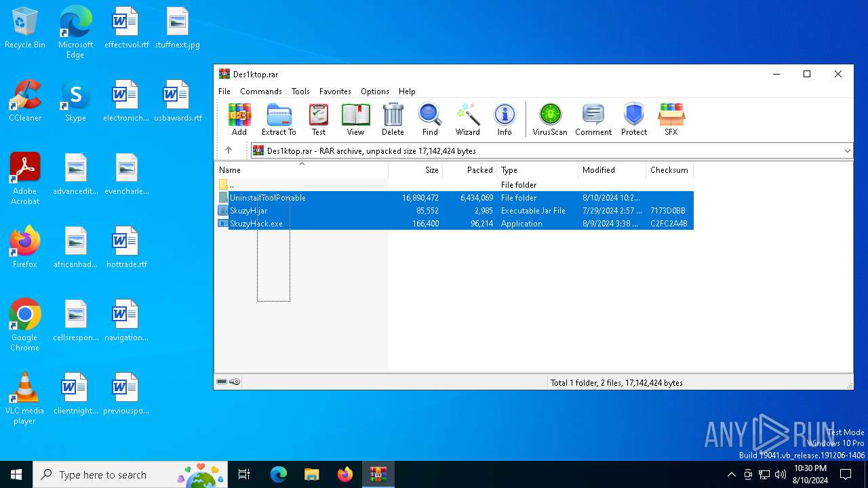Show archive Info
This screenshot has width=868, height=488.
coord(505,119)
